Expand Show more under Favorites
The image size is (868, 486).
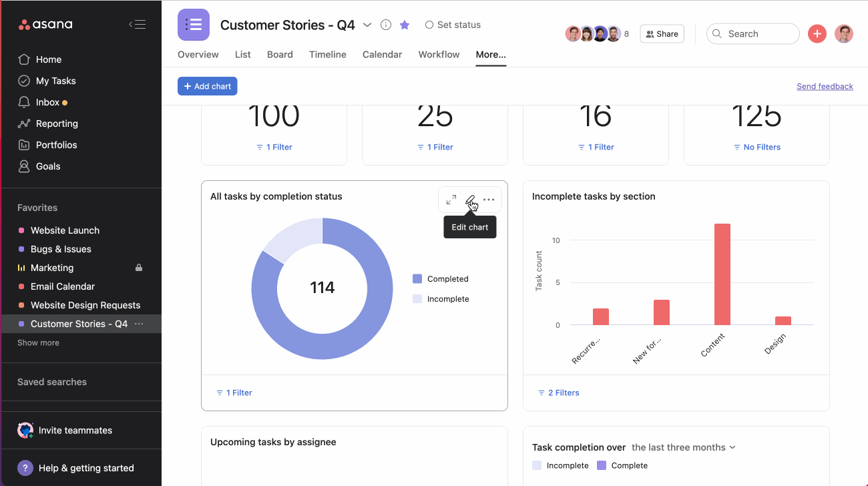[38, 342]
